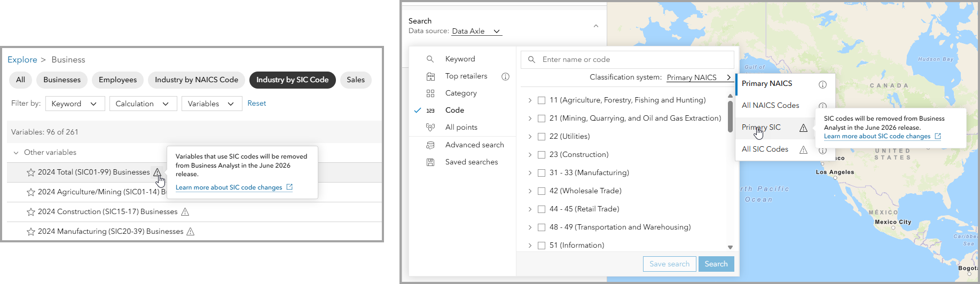Star the 2024 Total (SIC01-99) Businesses variable
Screen dimensions: 980x284
point(31,172)
